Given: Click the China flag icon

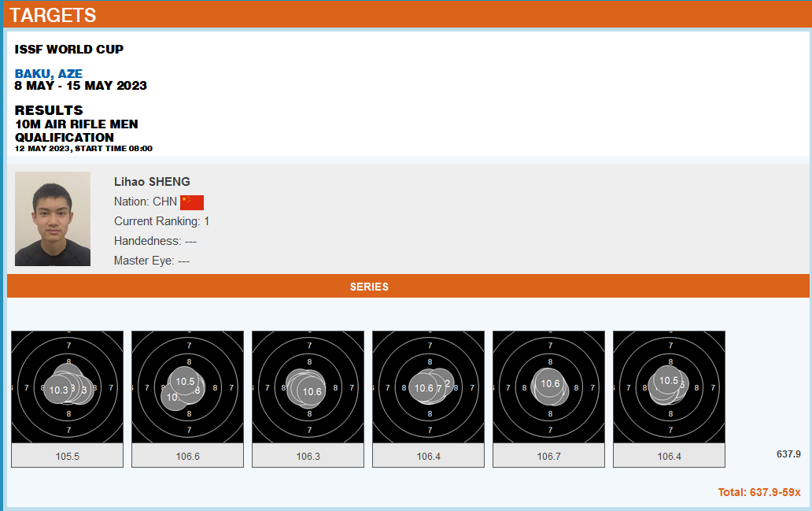Looking at the screenshot, I should (x=192, y=202).
